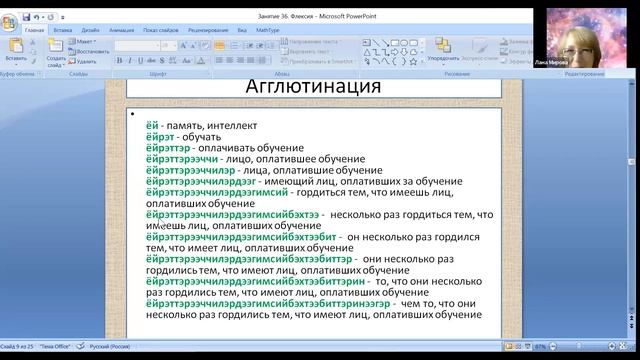Open the Показ слайдов tab
Image resolution: width=640 pixels, height=360 pixels.
point(160,30)
